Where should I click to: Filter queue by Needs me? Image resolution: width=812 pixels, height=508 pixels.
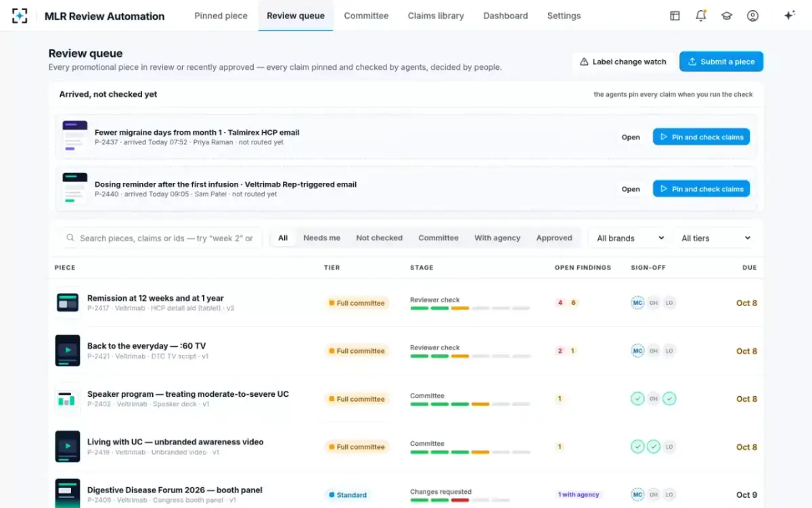click(322, 238)
